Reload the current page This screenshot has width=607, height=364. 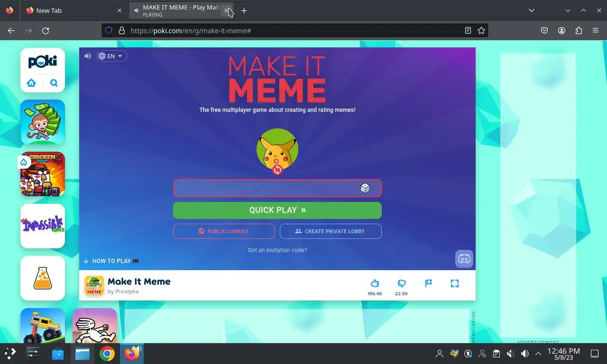(x=46, y=30)
